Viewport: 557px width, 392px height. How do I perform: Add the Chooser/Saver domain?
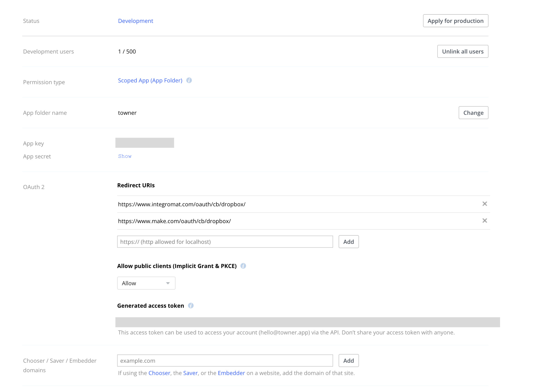pyautogui.click(x=348, y=361)
